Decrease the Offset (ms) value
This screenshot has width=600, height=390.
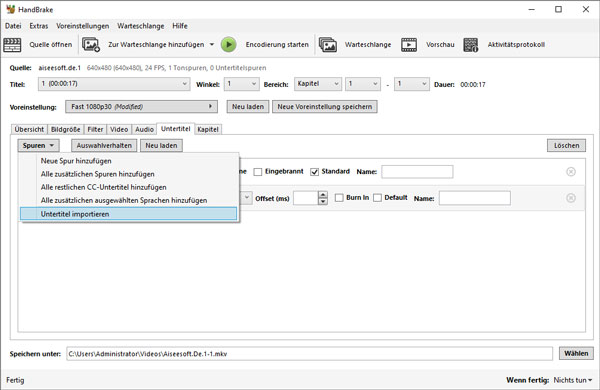coord(323,201)
